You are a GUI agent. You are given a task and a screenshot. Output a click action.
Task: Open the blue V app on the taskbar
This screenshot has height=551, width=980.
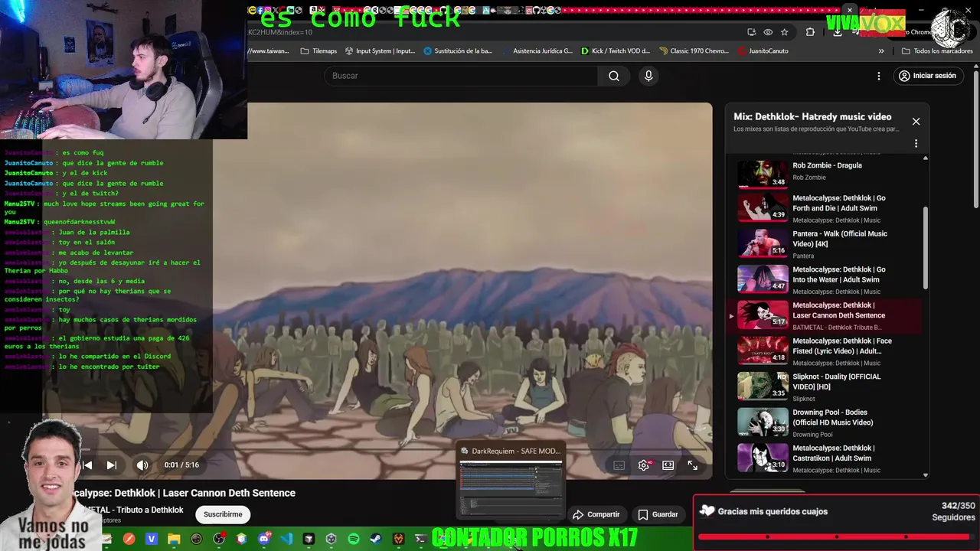[x=152, y=540]
